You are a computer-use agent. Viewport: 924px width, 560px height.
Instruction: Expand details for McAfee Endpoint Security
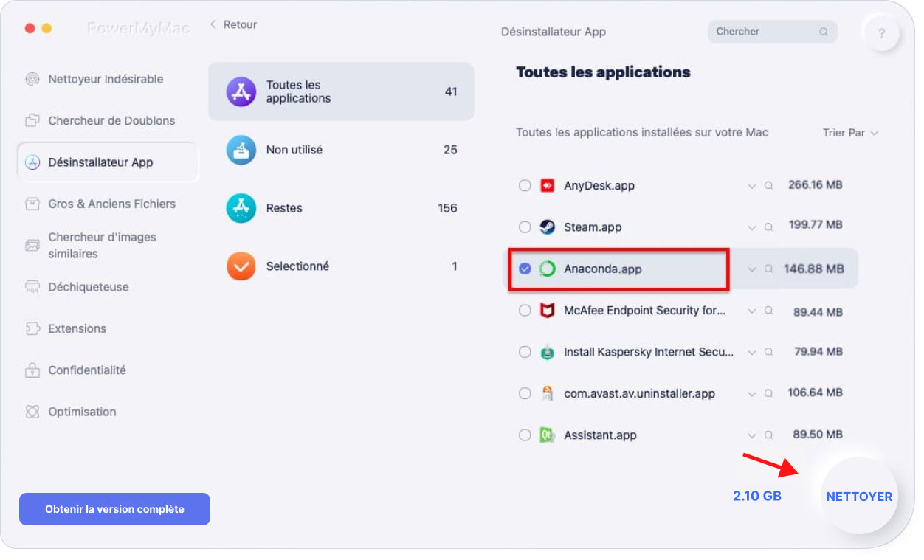[752, 311]
